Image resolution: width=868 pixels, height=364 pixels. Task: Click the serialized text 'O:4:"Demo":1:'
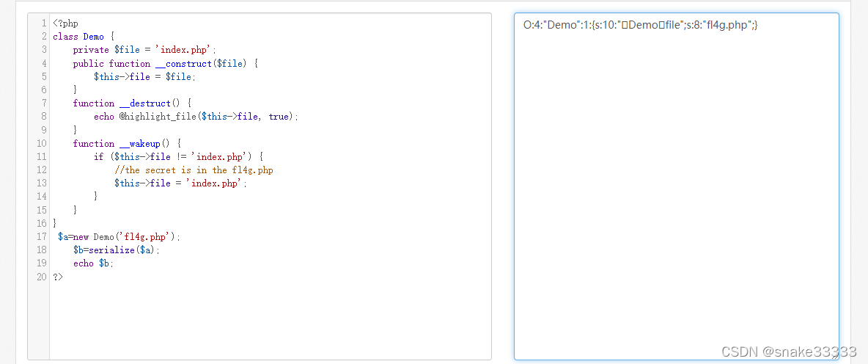pos(555,25)
